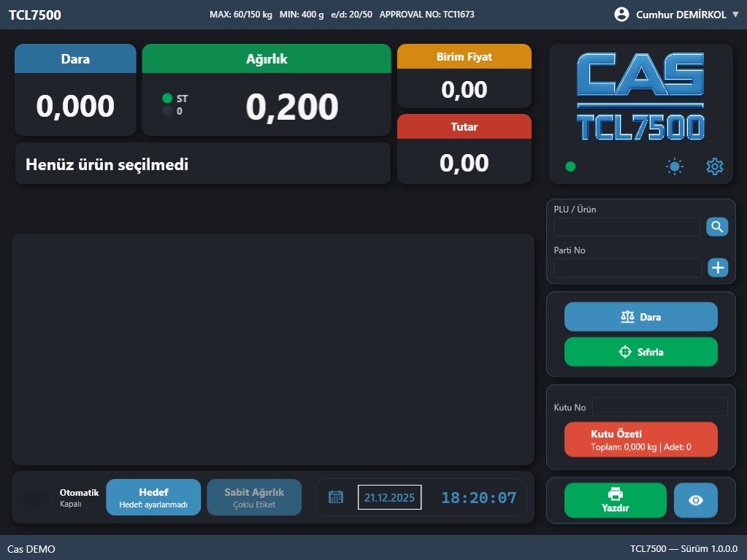Open settings via the gear icon
Screen dimensions: 747x560
(714, 166)
